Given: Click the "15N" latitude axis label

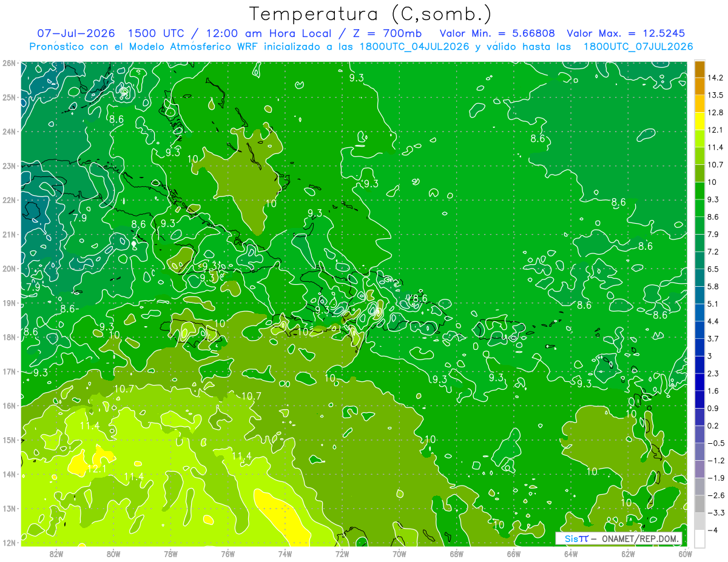Looking at the screenshot, I should coord(8,440).
